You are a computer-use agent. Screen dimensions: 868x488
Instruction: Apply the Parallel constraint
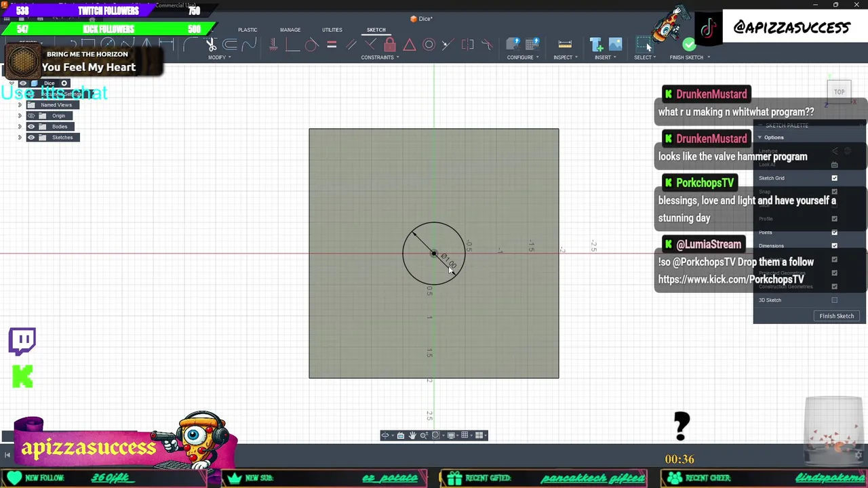click(351, 45)
